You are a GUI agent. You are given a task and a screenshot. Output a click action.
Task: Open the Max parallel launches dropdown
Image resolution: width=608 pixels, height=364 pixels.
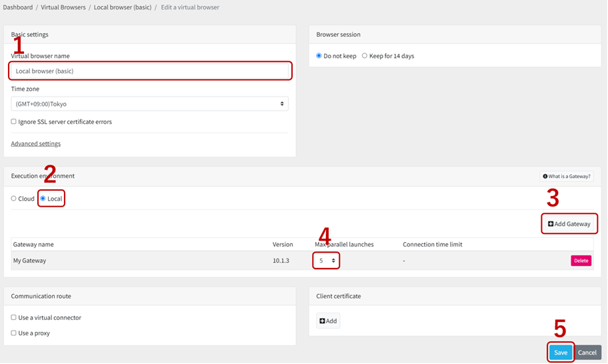click(x=326, y=261)
